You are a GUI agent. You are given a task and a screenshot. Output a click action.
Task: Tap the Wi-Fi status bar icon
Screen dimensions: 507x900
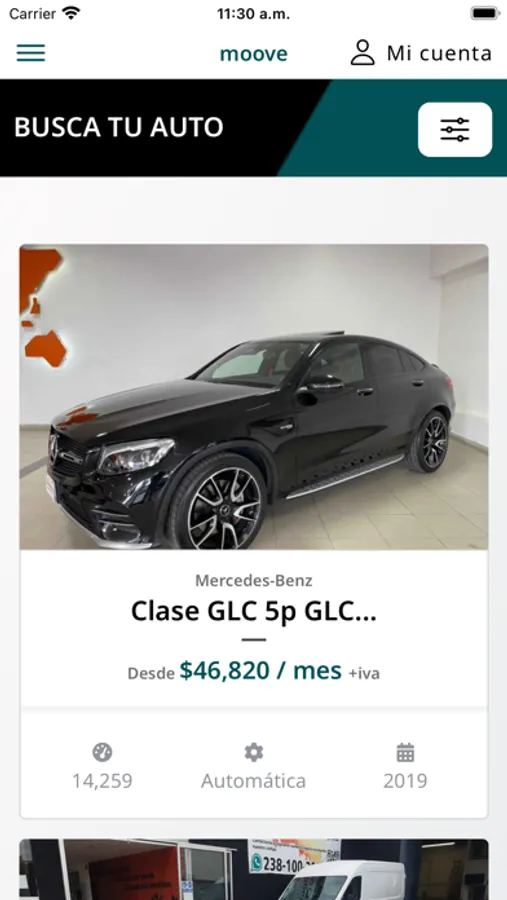(x=72, y=13)
